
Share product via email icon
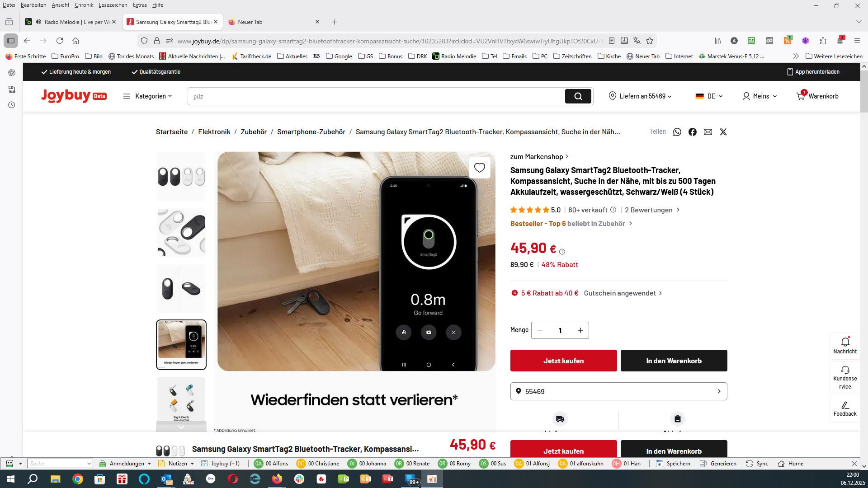[x=708, y=132]
